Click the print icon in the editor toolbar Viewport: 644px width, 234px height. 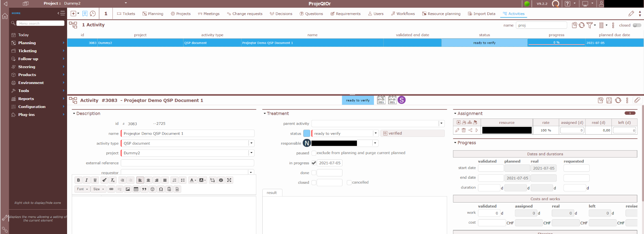click(221, 180)
